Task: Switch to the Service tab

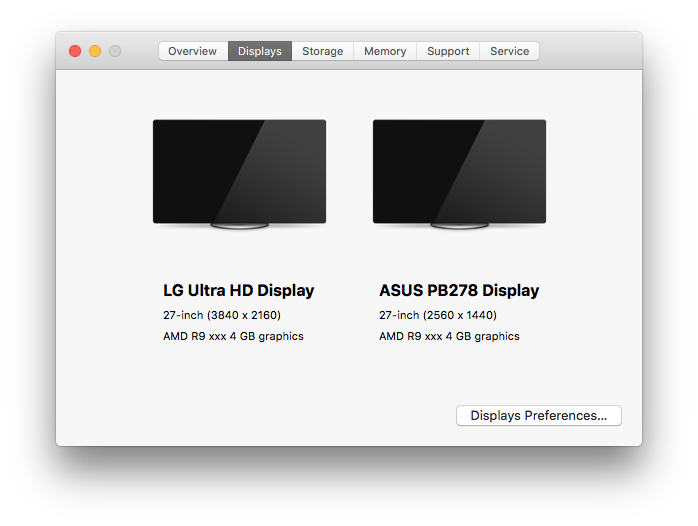Action: (x=510, y=51)
